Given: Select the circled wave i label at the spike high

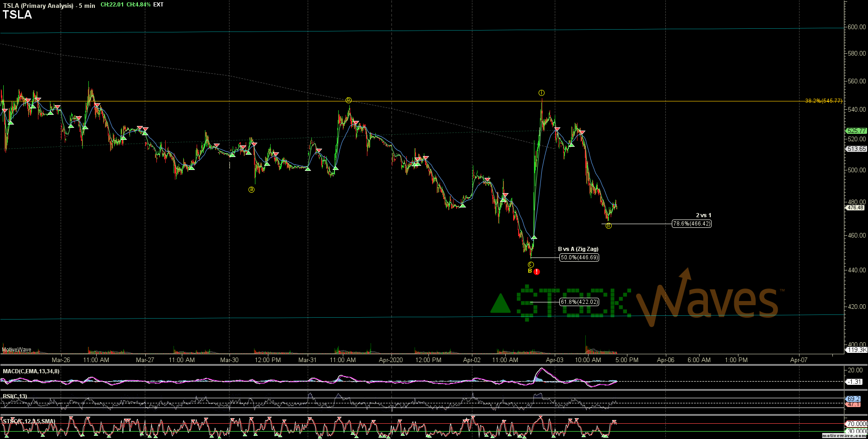Looking at the screenshot, I should coord(541,93).
